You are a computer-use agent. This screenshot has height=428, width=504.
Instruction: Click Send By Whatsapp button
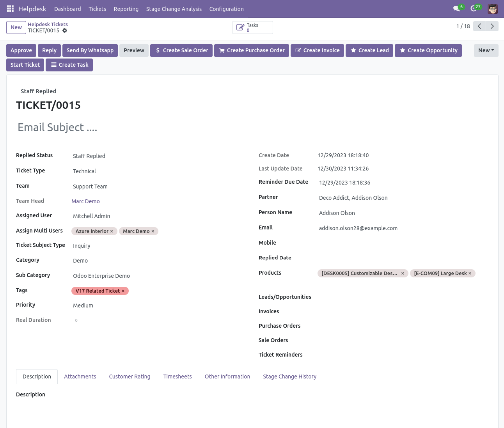click(90, 50)
